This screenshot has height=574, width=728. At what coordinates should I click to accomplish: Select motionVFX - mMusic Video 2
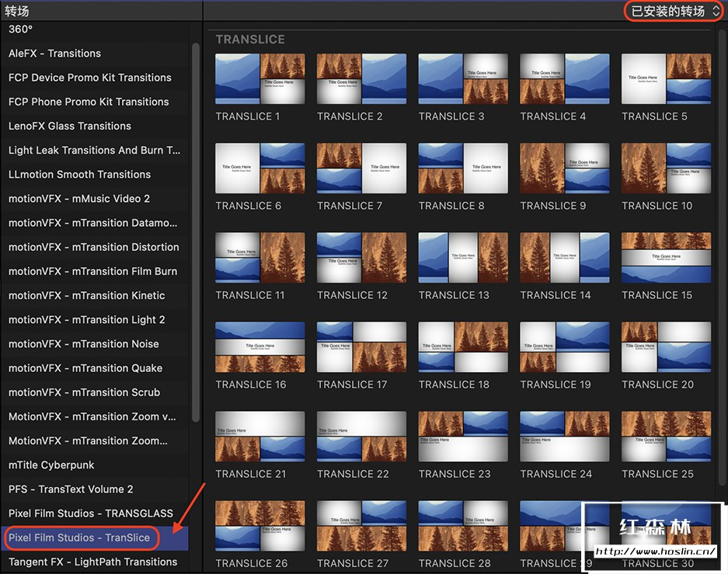pyautogui.click(x=94, y=199)
